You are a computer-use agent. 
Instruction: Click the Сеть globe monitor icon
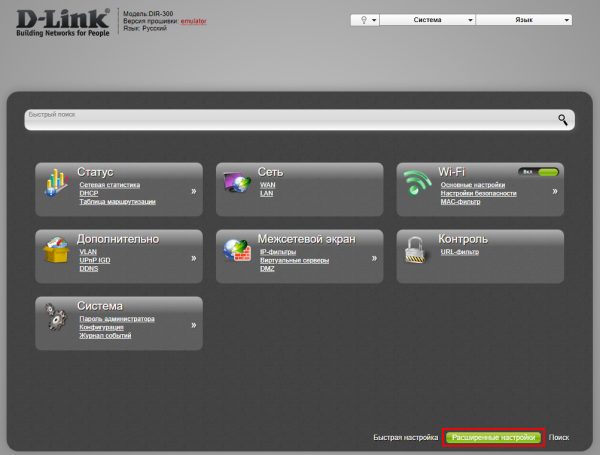[237, 183]
